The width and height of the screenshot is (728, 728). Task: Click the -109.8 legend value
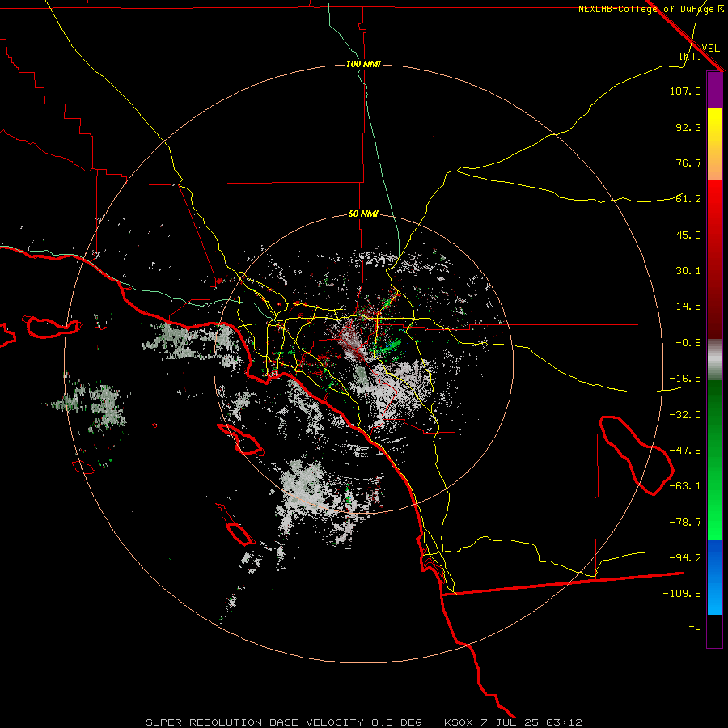click(x=682, y=594)
